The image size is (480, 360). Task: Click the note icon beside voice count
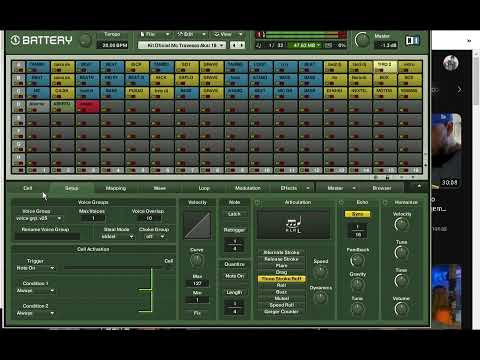click(259, 45)
